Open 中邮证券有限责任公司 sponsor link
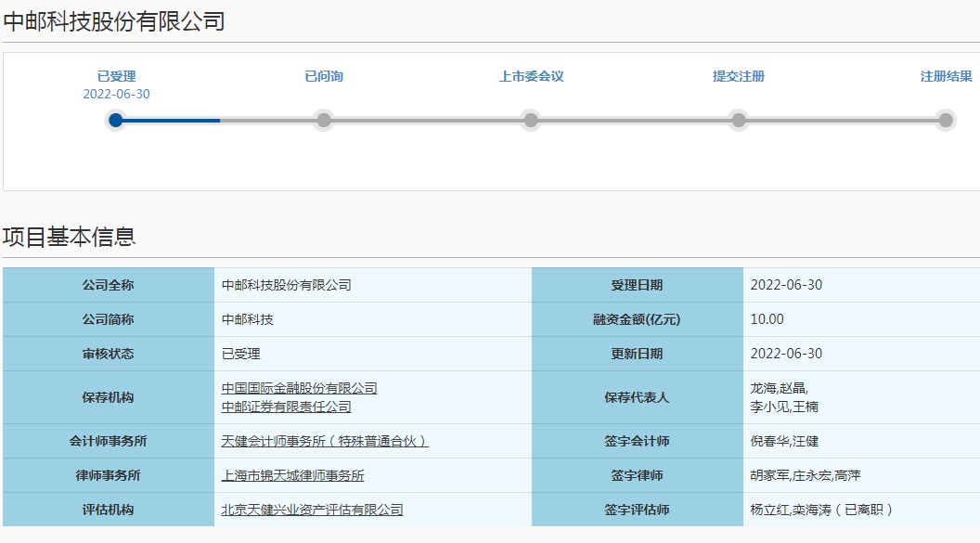980x543 pixels. 286,407
